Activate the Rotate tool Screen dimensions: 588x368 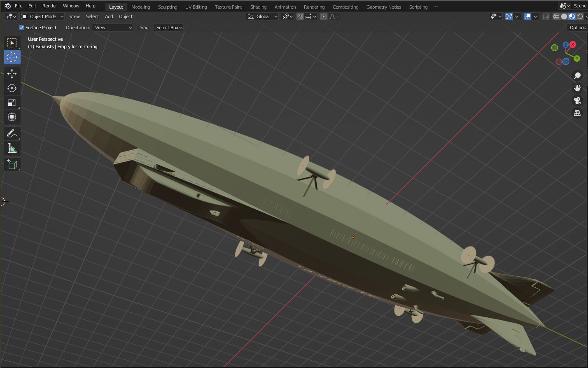[x=12, y=88]
